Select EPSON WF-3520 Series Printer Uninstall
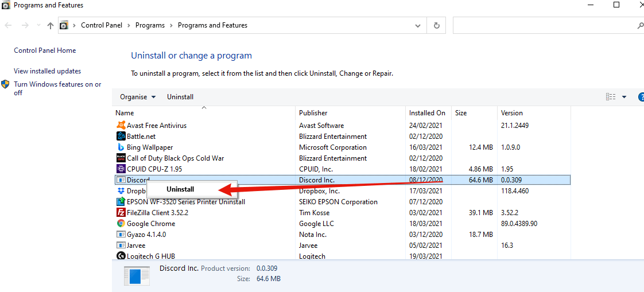The image size is (644, 292). click(186, 202)
